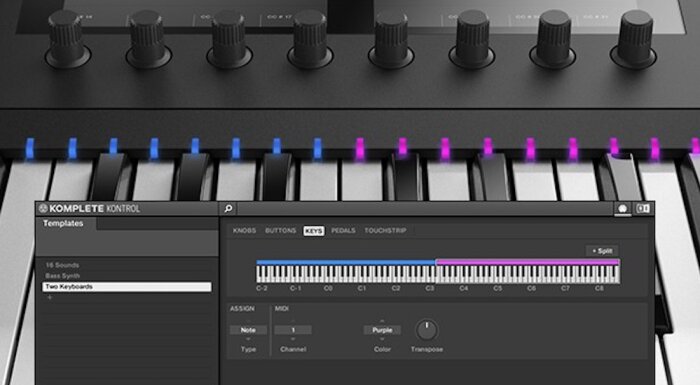Click the C-2 label under the keyboard

tap(262, 289)
